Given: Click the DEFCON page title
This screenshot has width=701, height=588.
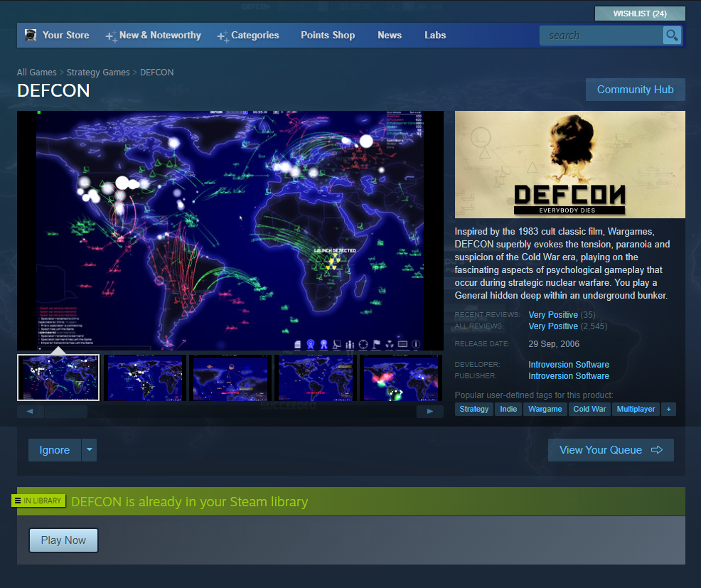Looking at the screenshot, I should click(x=53, y=91).
